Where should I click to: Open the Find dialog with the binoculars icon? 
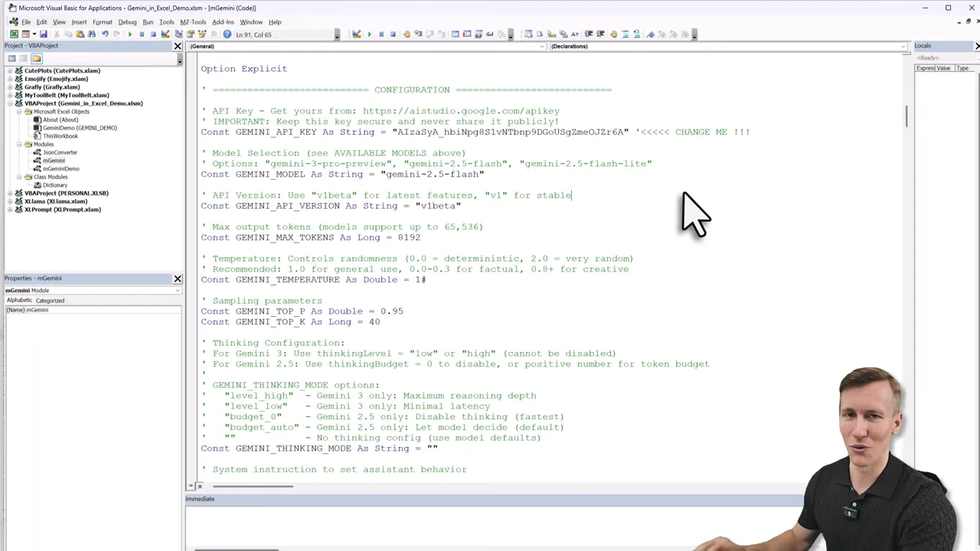92,34
